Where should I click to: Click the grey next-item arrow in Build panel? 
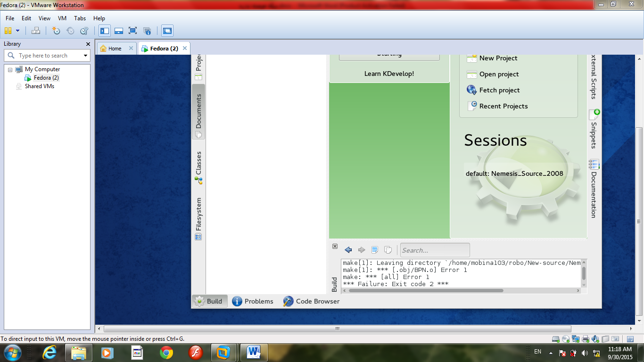click(362, 250)
